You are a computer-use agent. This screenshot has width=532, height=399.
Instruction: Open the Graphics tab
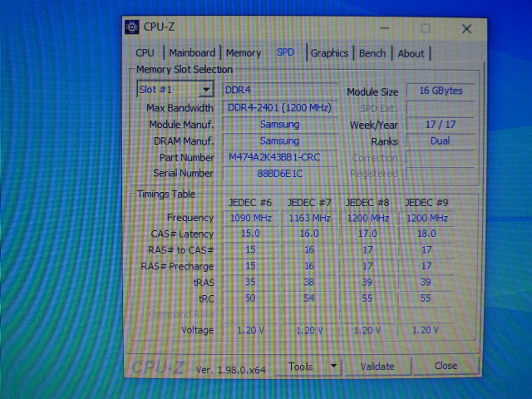tap(329, 53)
